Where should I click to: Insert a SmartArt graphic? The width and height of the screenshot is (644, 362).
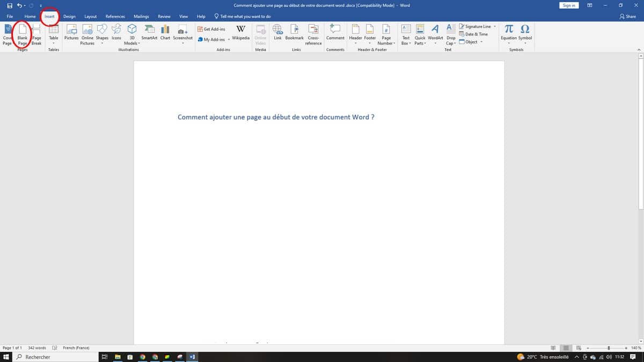click(149, 32)
